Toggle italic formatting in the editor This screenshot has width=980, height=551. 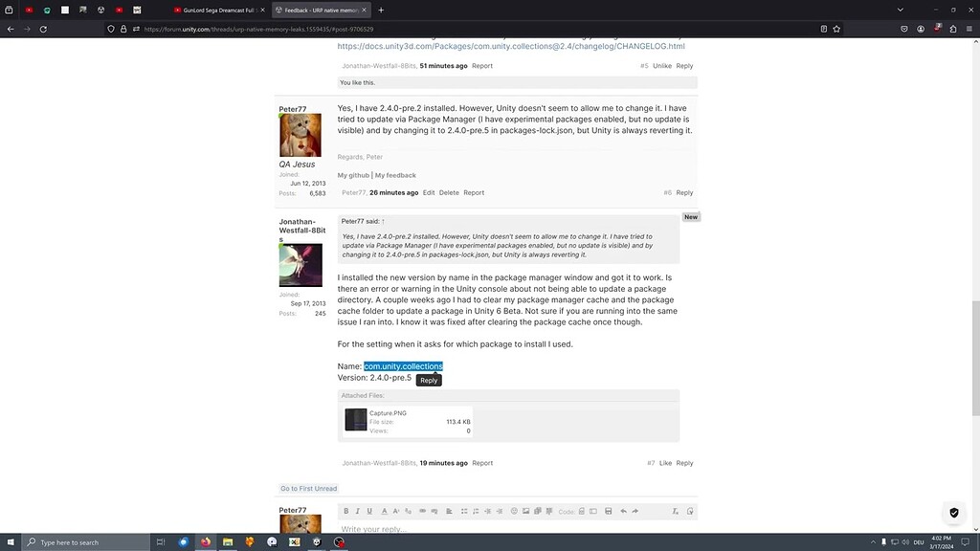pos(357,511)
